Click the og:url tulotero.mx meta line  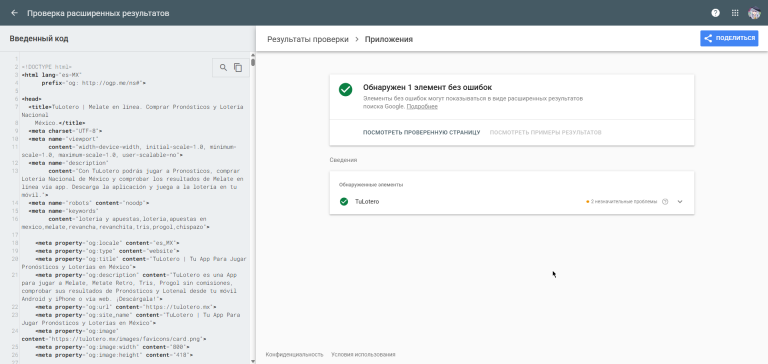point(126,307)
